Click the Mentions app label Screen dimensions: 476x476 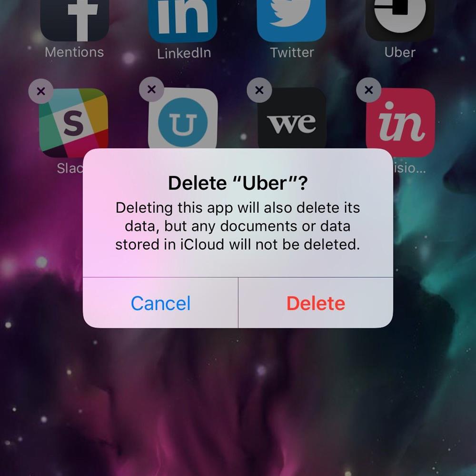point(74,52)
